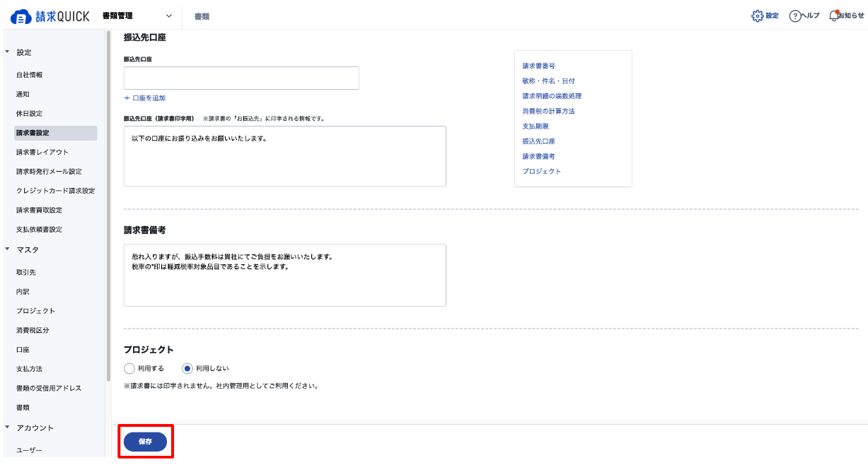Open 休日設定 in sidebar
This screenshot has width=868, height=465.
29,113
